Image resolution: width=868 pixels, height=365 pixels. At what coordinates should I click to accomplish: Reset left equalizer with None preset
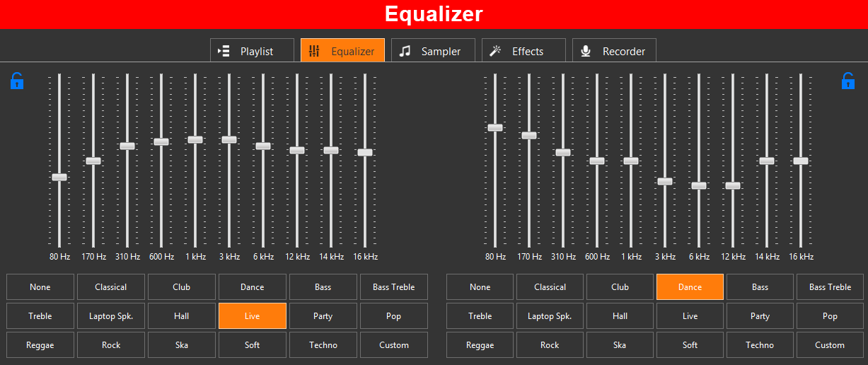tap(40, 287)
